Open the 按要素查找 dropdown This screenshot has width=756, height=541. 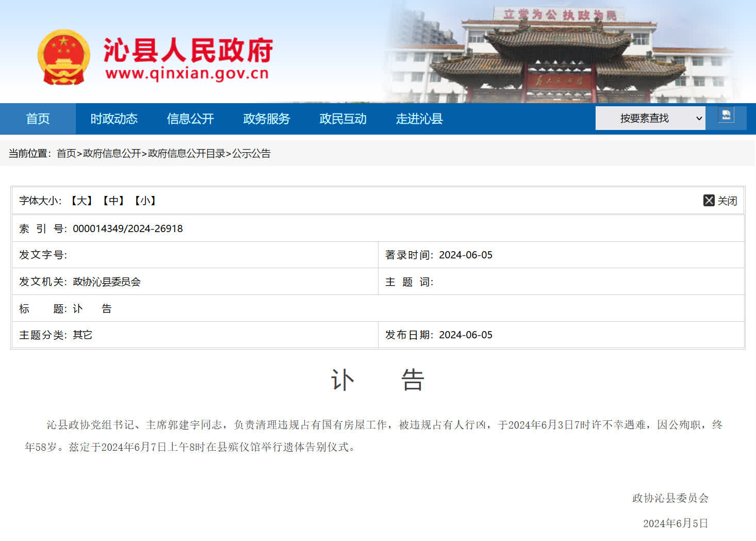point(650,118)
